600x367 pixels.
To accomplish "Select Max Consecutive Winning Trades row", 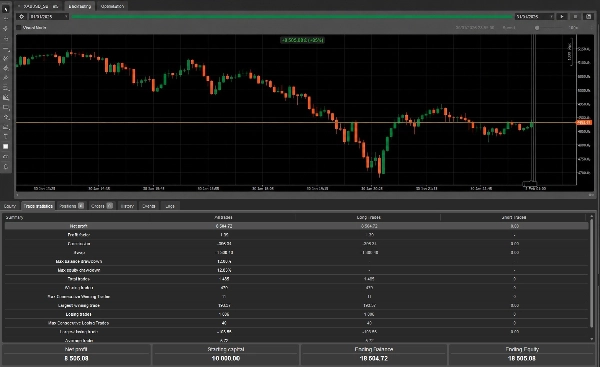I will (x=297, y=297).
